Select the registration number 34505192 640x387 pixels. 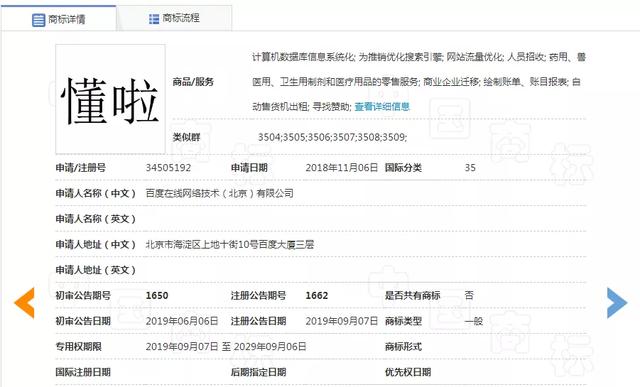tap(168, 168)
